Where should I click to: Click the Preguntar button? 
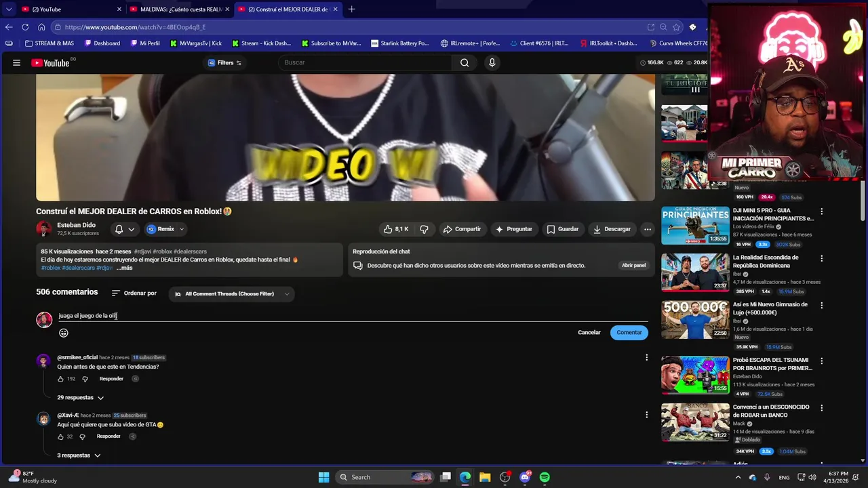click(x=514, y=229)
